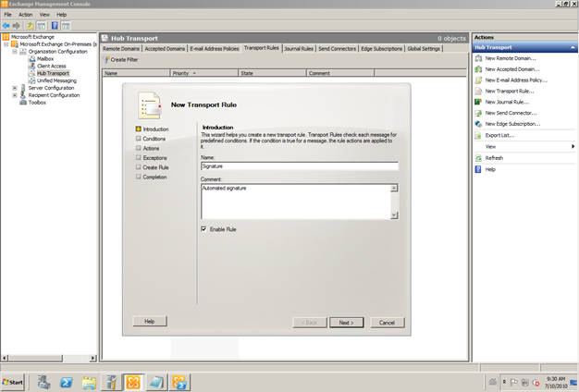Click the green Refresh action icon
This screenshot has height=392, width=579.
point(478,158)
